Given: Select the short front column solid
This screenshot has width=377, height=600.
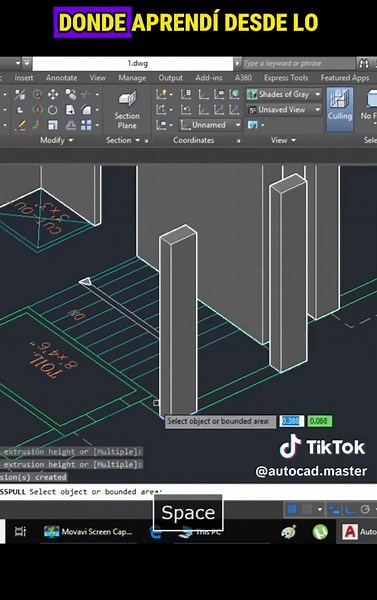Looking at the screenshot, I should (x=178, y=321).
